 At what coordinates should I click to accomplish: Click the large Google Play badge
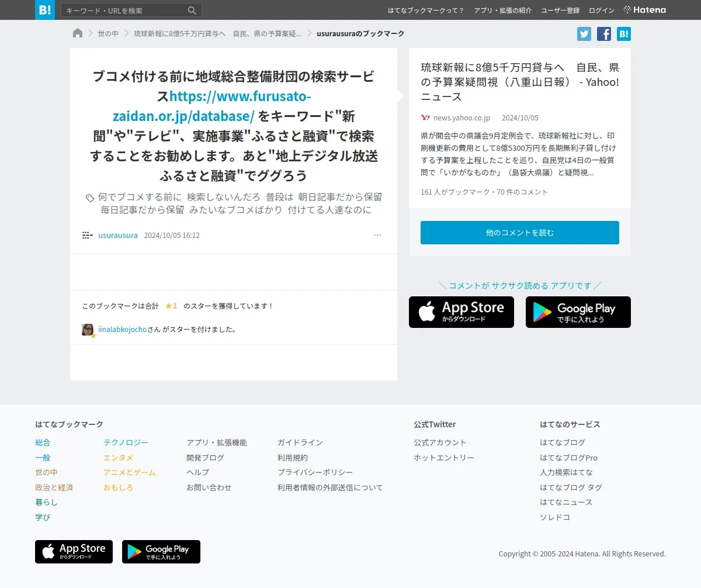578,312
